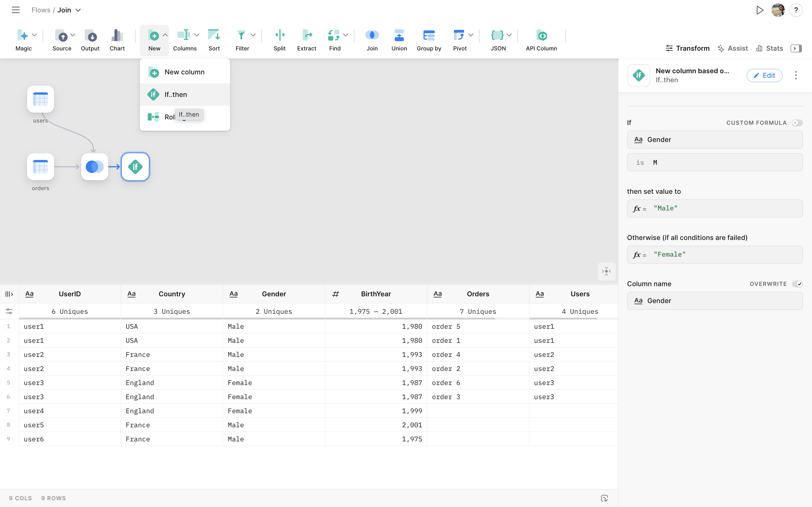
Task: Add a Union step
Action: 399,35
